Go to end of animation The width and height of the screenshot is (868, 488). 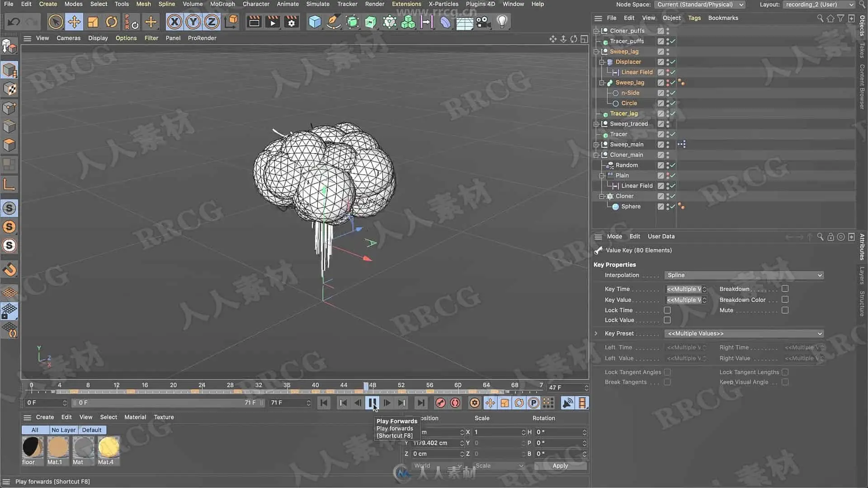coord(421,403)
